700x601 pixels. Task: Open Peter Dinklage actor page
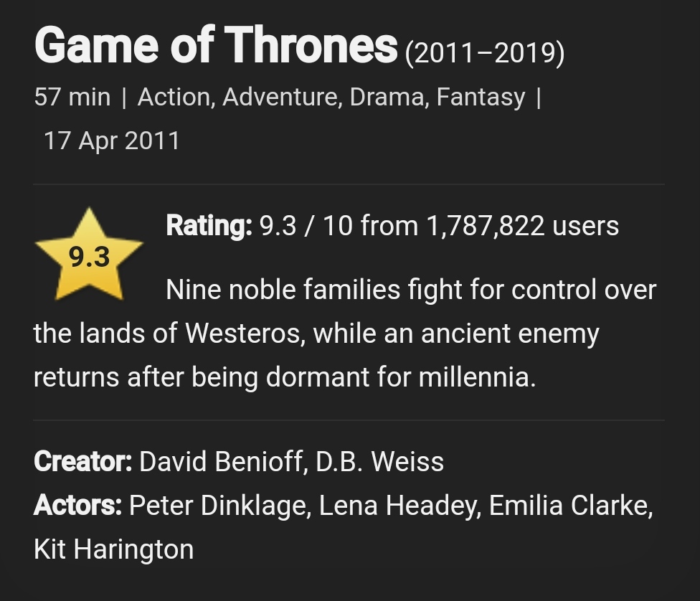(219, 506)
